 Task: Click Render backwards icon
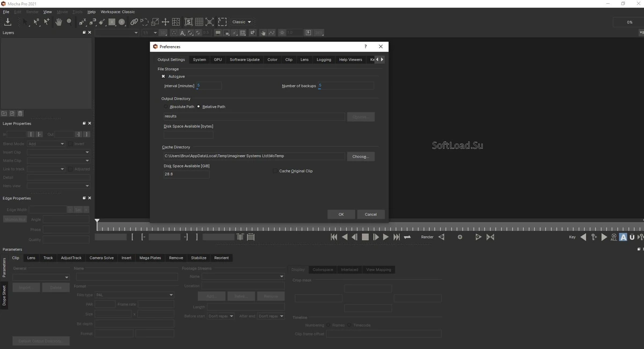[x=442, y=237]
